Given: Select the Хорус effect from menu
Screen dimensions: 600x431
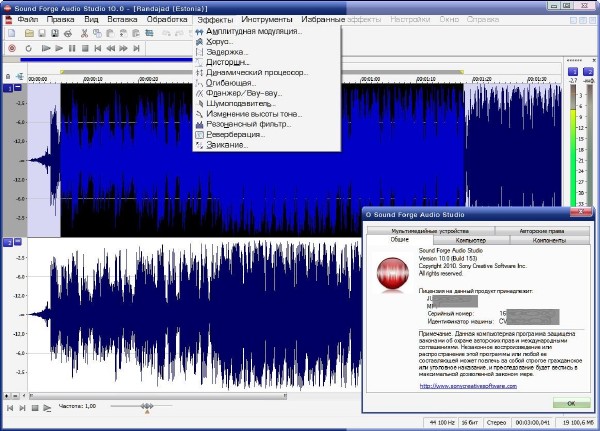Looking at the screenshot, I should [x=219, y=42].
